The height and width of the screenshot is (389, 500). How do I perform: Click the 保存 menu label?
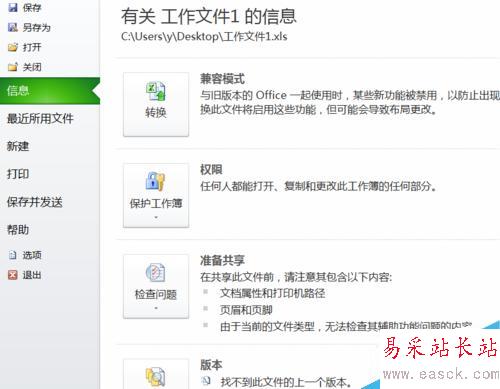tap(32, 8)
